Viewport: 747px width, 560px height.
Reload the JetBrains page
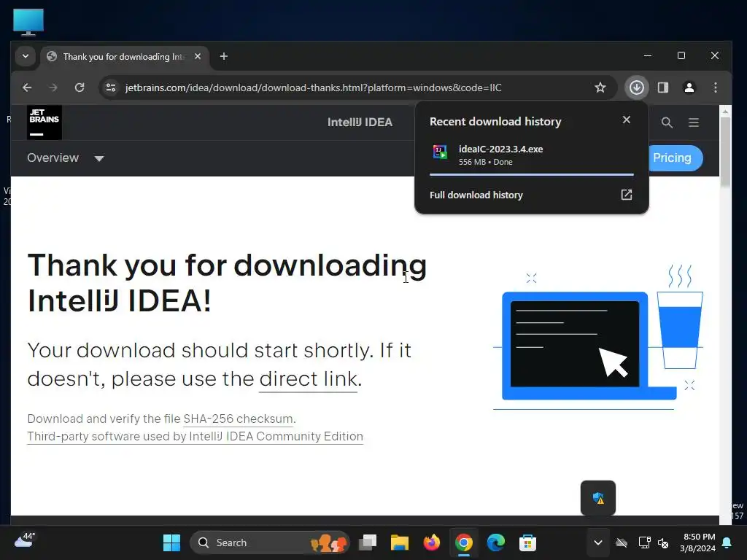(80, 87)
